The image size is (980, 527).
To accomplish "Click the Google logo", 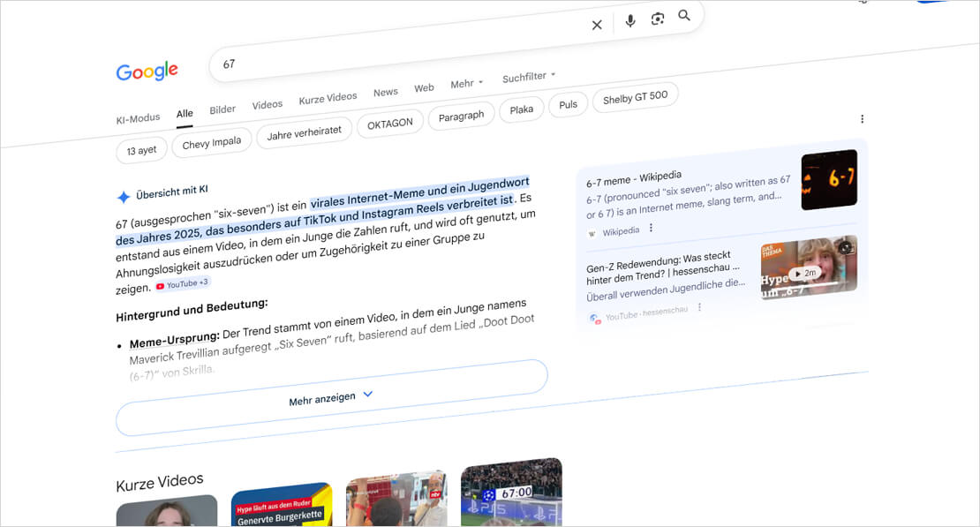I will (x=147, y=72).
